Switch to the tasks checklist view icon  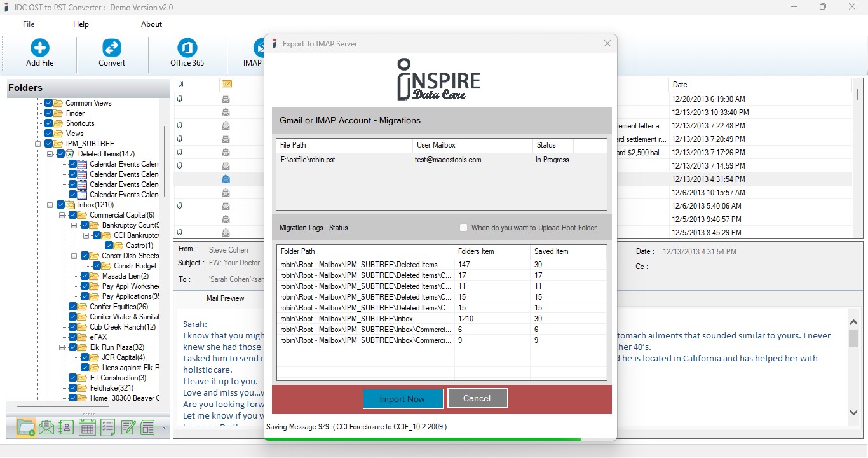click(x=107, y=427)
